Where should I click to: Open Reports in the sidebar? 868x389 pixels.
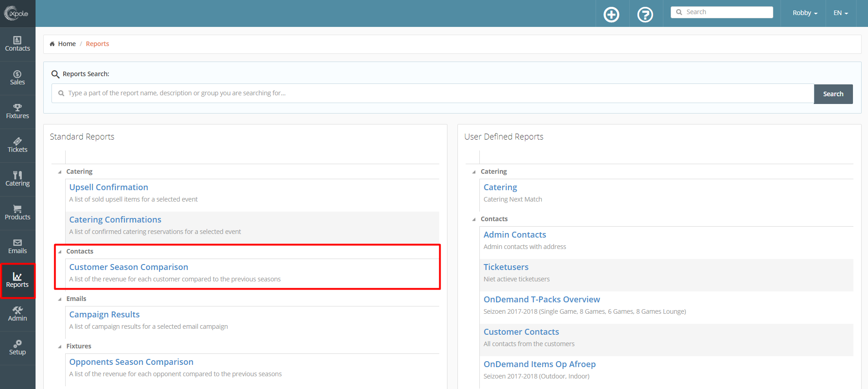coord(17,280)
